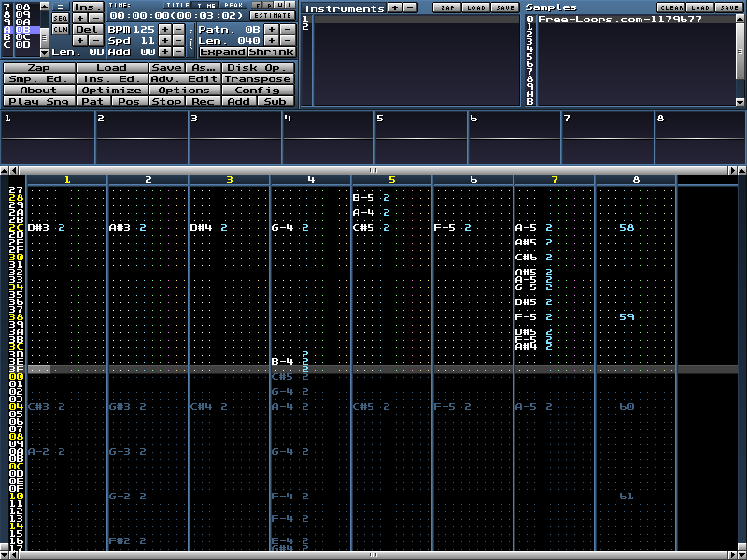Click the SEQ order list button
This screenshot has width=747, height=560.
coord(61,18)
